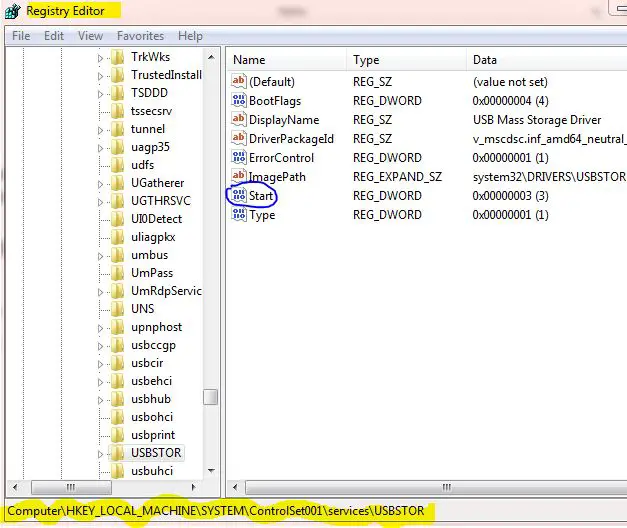This screenshot has width=627, height=528.
Task: Open the View menu
Action: tap(90, 36)
